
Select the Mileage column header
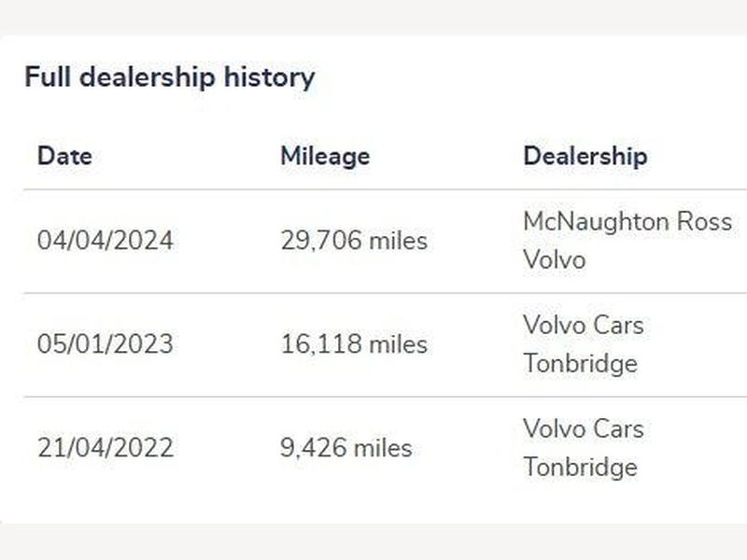tap(325, 157)
